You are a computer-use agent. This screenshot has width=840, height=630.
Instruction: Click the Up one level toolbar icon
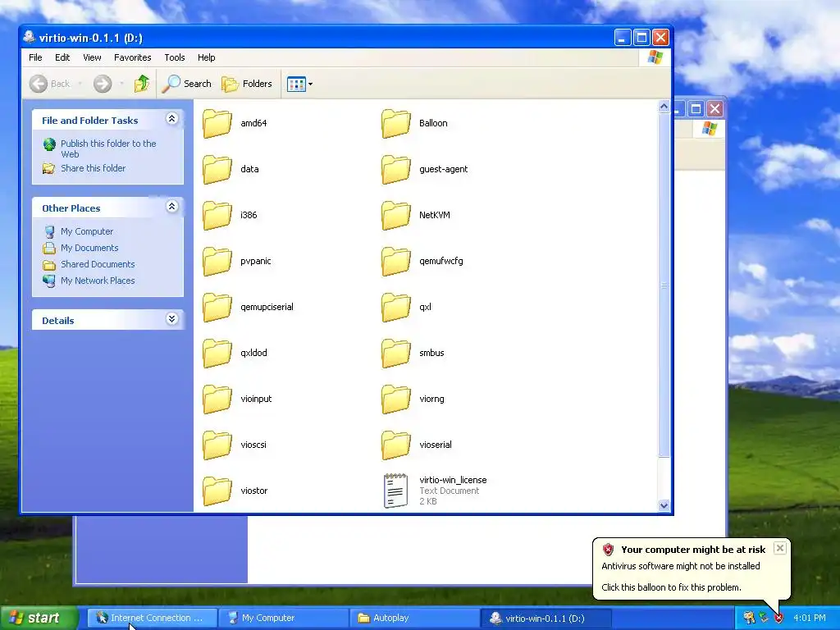(142, 84)
